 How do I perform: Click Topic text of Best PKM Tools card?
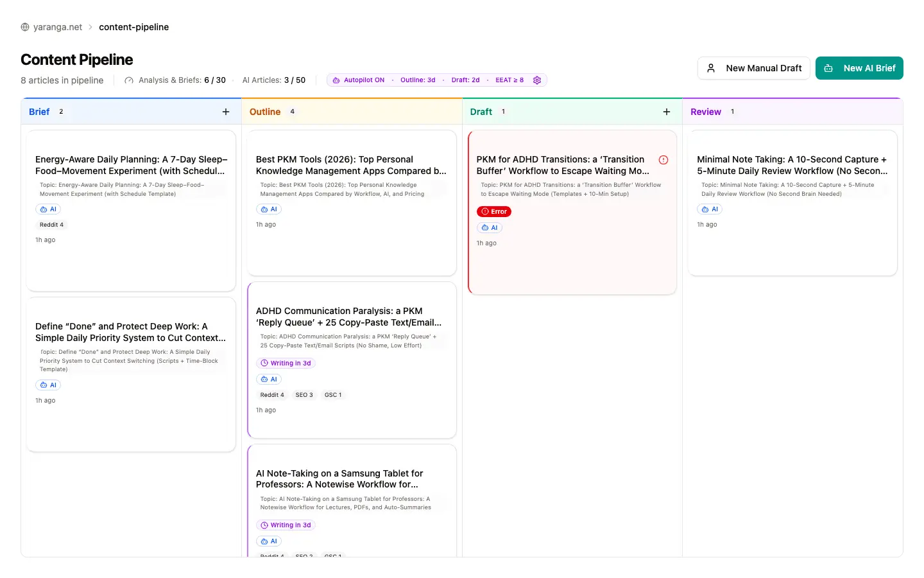[343, 189]
